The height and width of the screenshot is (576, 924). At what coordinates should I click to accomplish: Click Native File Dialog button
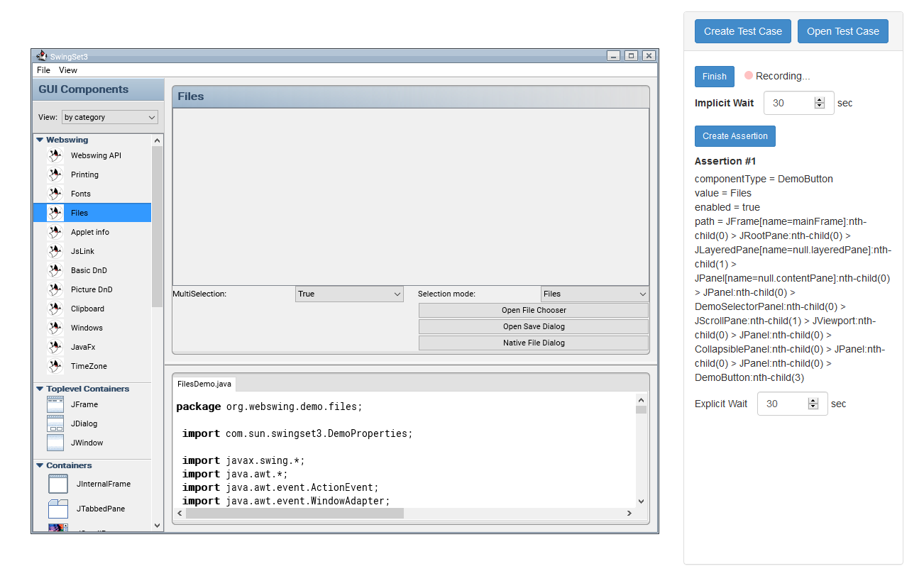click(534, 343)
